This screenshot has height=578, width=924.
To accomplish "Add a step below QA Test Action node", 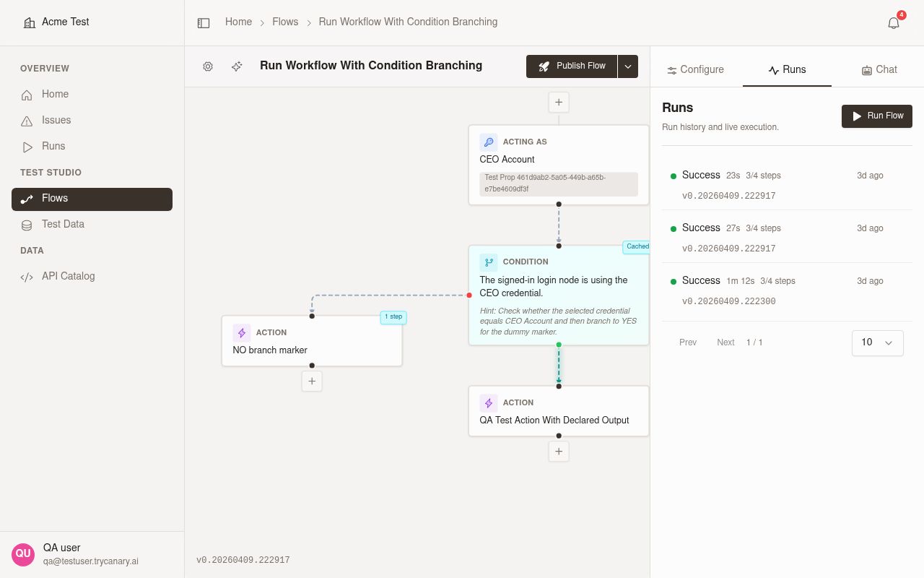I will (559, 451).
